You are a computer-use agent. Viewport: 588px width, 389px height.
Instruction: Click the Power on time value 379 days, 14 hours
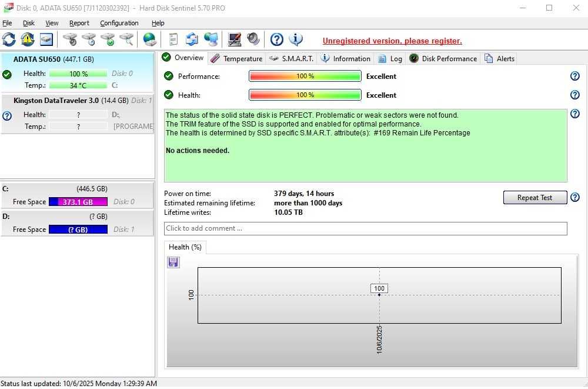tap(304, 194)
